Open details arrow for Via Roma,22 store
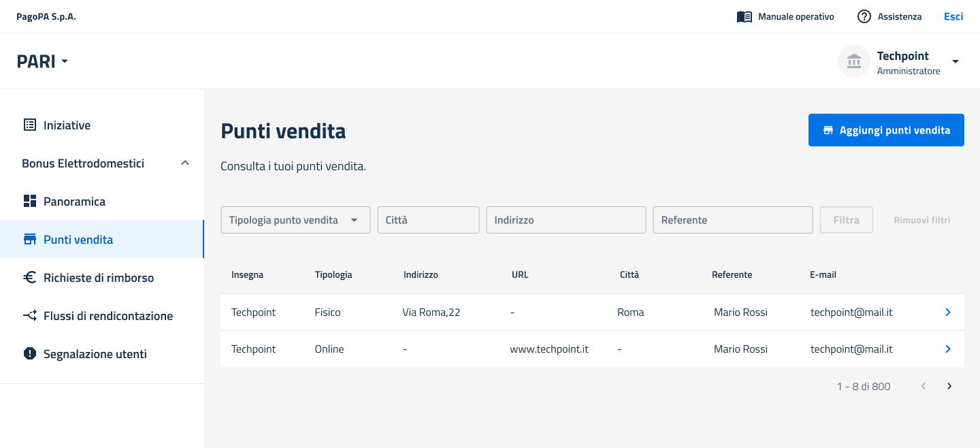The height and width of the screenshot is (448, 980). click(948, 313)
